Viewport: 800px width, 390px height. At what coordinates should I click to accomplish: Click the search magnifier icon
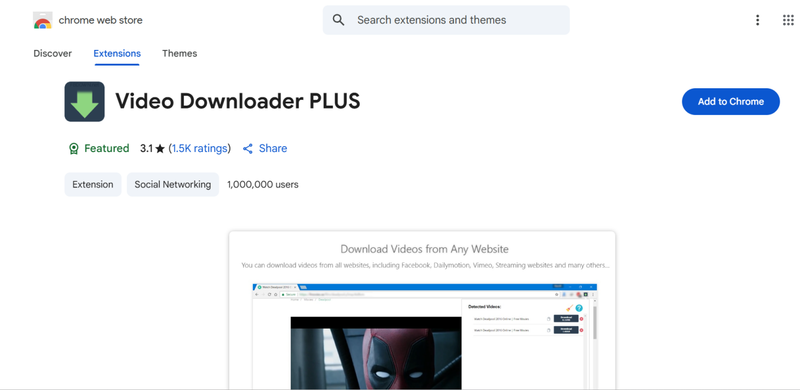(338, 20)
